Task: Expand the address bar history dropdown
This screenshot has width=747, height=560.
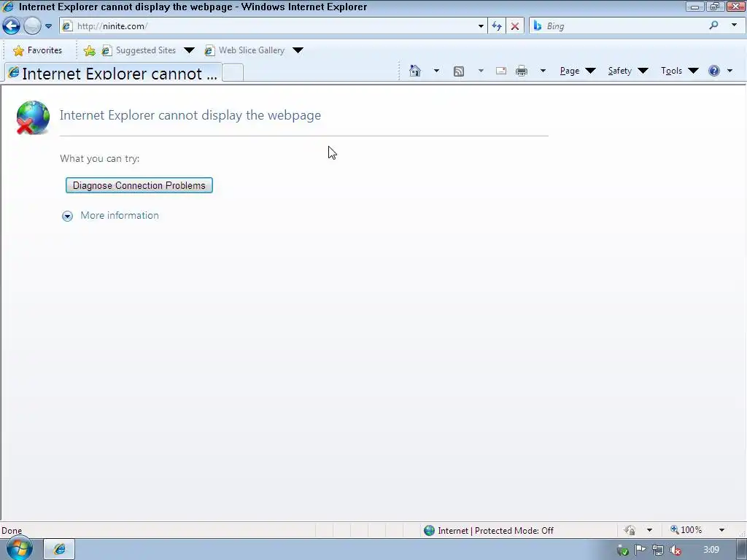Action: click(481, 26)
